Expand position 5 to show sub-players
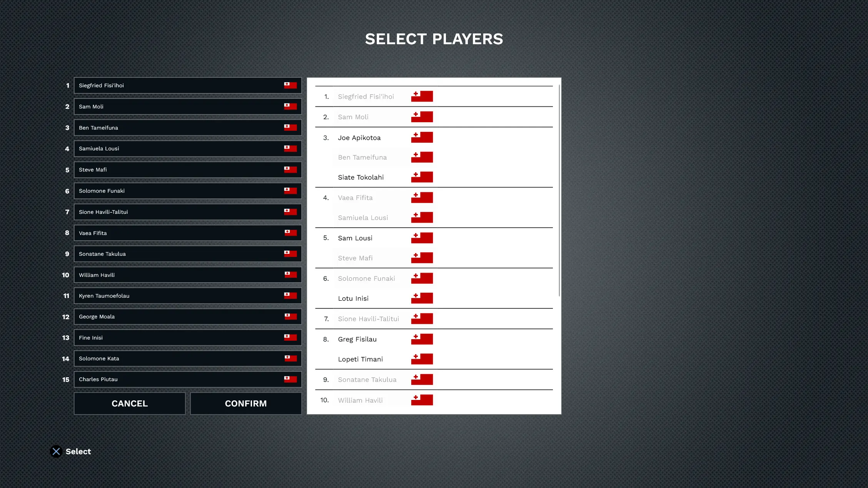Screen dimensions: 868x488 pyautogui.click(x=433, y=238)
